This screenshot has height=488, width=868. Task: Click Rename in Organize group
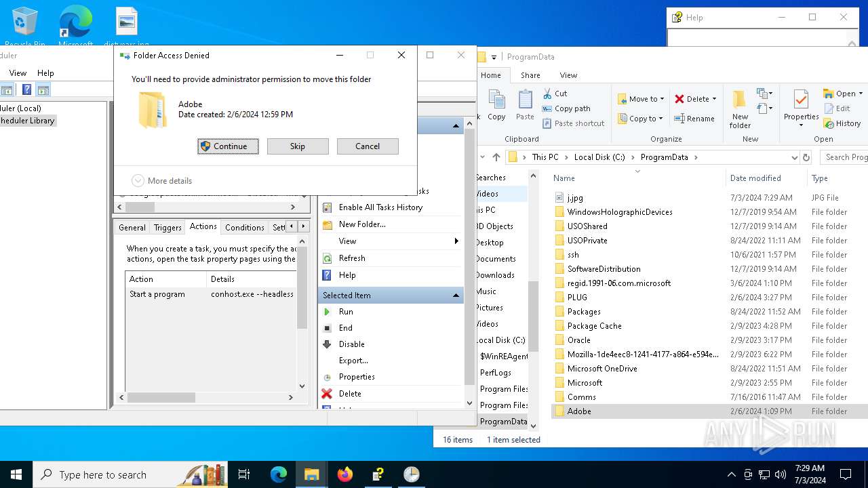[694, 119]
